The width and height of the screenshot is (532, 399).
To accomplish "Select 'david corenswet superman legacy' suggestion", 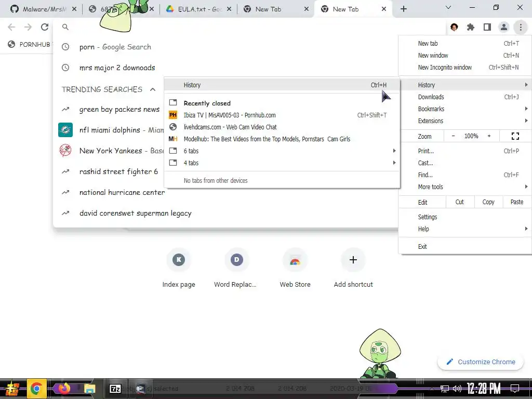I will click(225, 214).
